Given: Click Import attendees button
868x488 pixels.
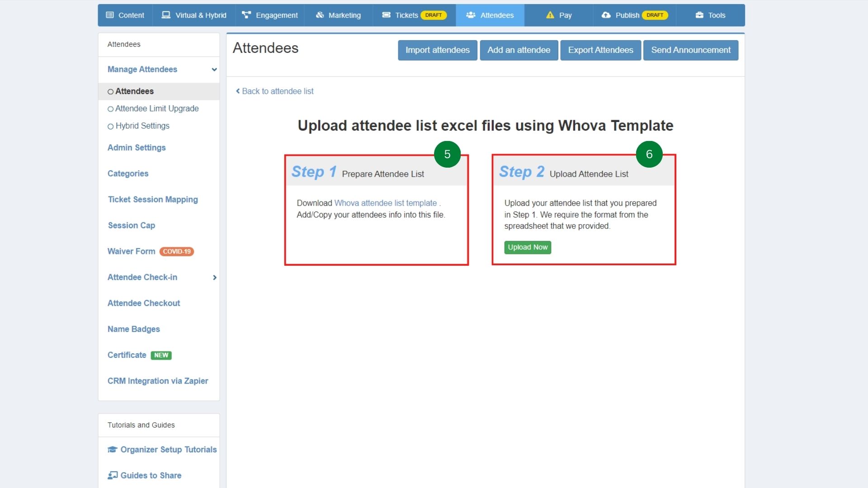Looking at the screenshot, I should click(x=437, y=50).
